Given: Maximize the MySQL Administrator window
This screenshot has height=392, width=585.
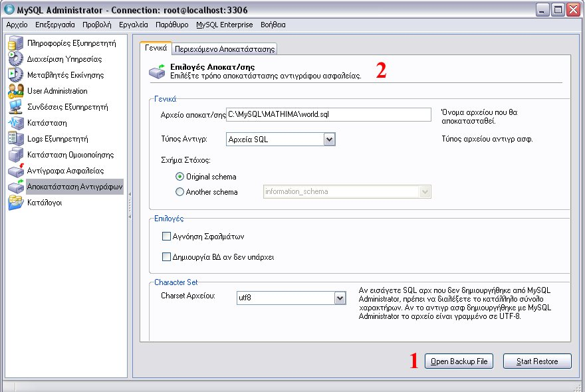Looking at the screenshot, I should tap(558, 10).
